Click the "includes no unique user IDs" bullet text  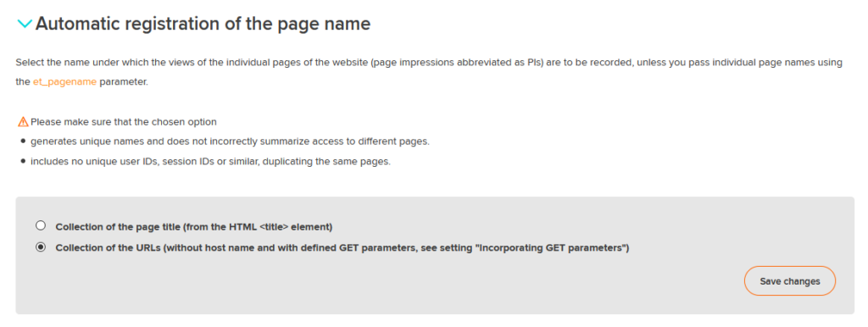pyautogui.click(x=210, y=162)
